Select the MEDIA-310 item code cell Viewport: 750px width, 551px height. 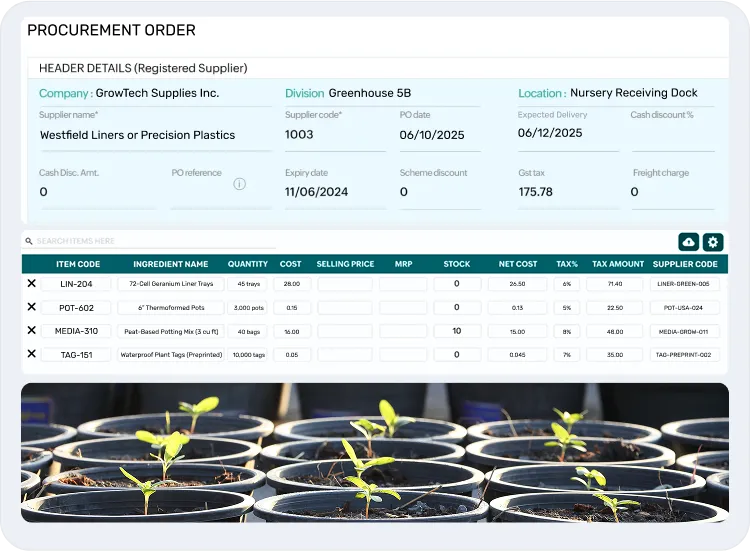(76, 331)
